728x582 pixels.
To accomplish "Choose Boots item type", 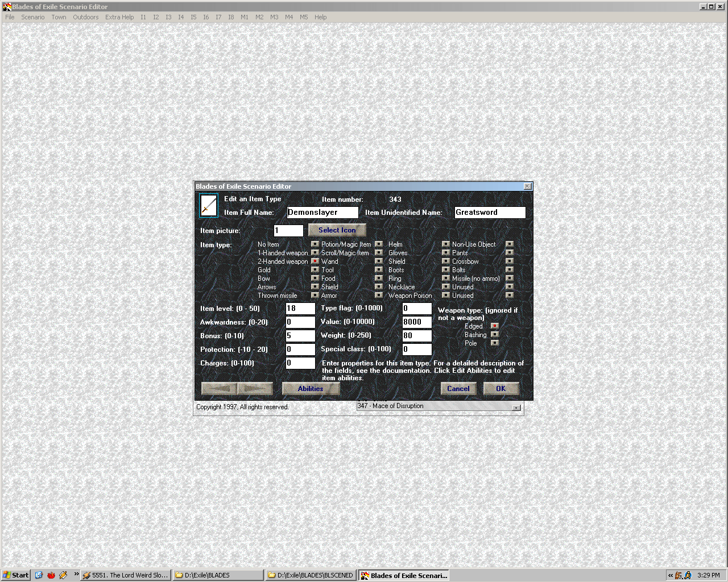I will pos(446,270).
